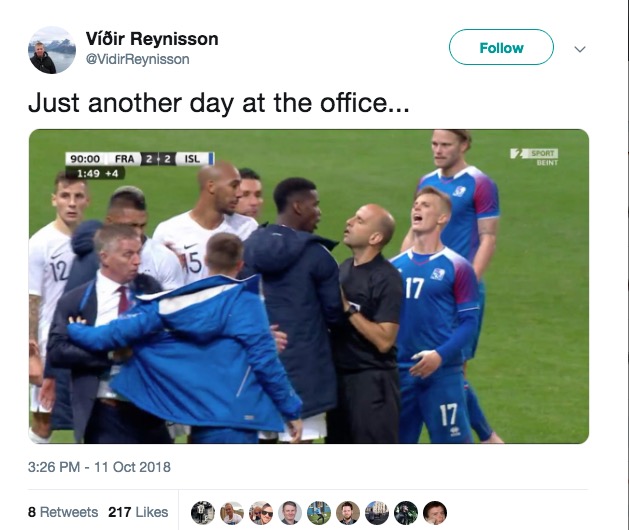
Task: Open the tweet options chevron dropdown
Action: point(580,49)
